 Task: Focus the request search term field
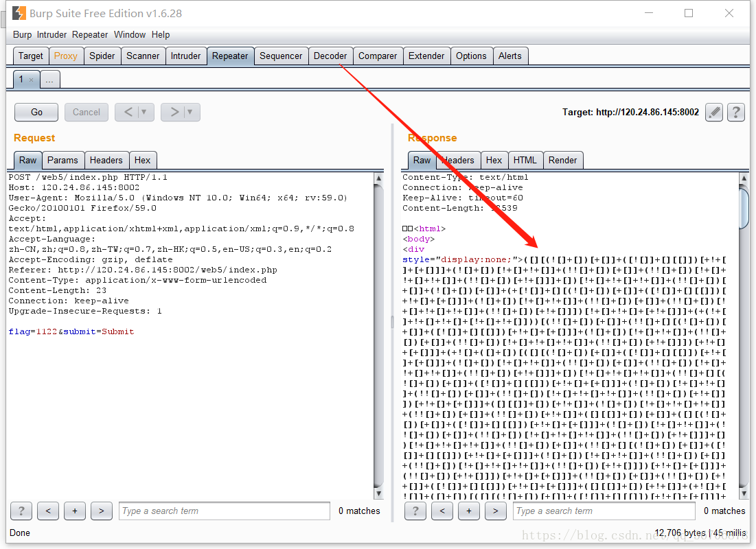coord(225,511)
